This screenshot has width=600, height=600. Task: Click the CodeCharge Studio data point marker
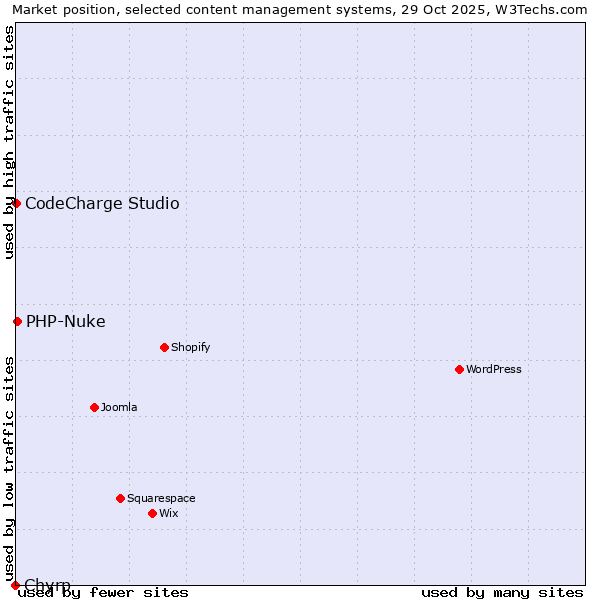16,203
